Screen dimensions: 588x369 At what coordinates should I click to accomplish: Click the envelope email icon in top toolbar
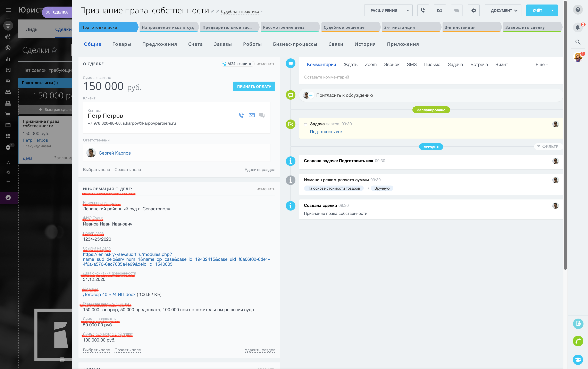[439, 10]
